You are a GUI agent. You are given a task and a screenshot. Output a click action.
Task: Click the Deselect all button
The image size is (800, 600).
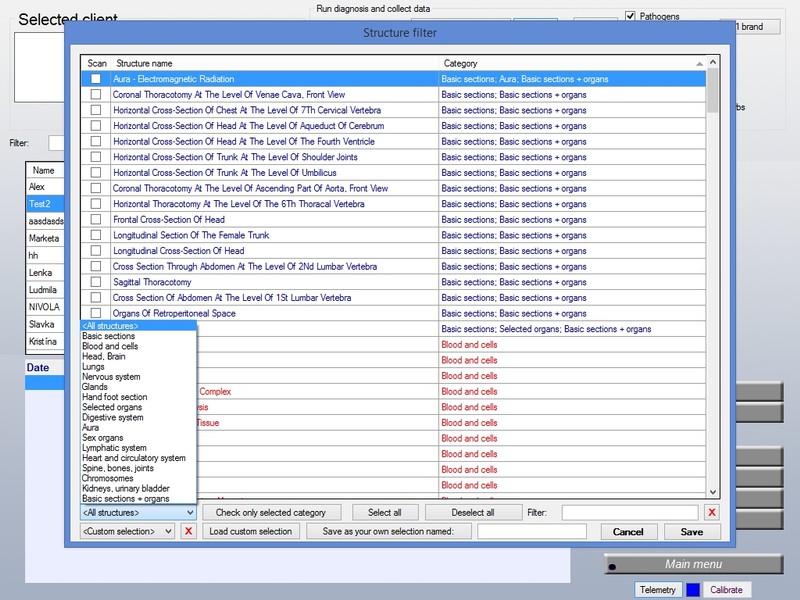[473, 512]
